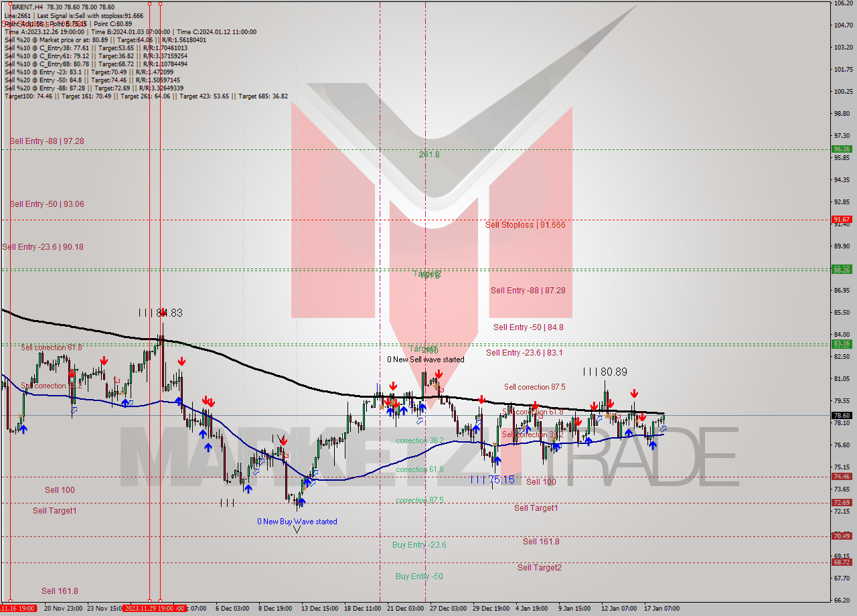This screenshot has width=857, height=616.
Task: Click the '12 Jan 07:00' time axis label
Action: pyautogui.click(x=618, y=609)
